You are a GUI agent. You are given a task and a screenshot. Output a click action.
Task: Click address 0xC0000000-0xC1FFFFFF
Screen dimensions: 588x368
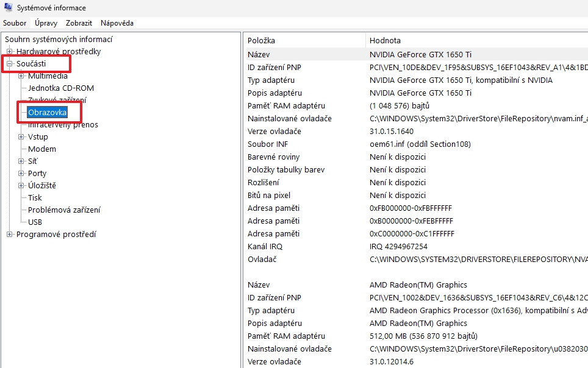[x=412, y=233]
